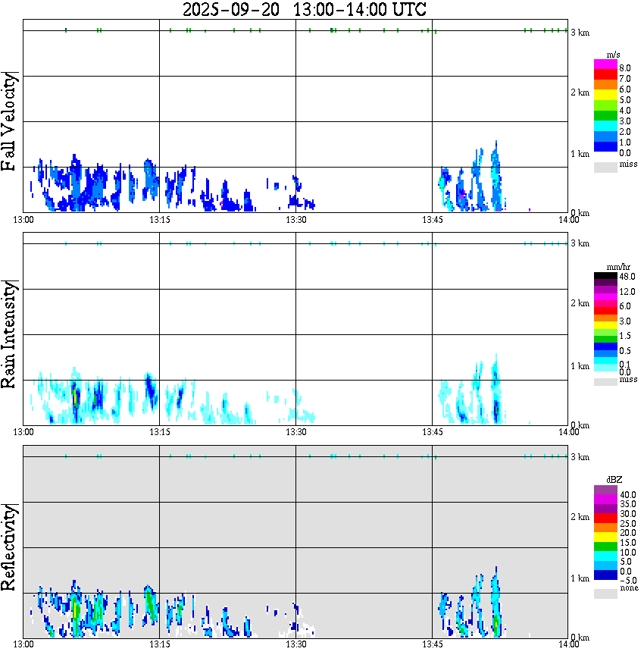Click the 13:30 time label under Rain Intensity
The height and width of the screenshot is (658, 644).
coord(295,432)
